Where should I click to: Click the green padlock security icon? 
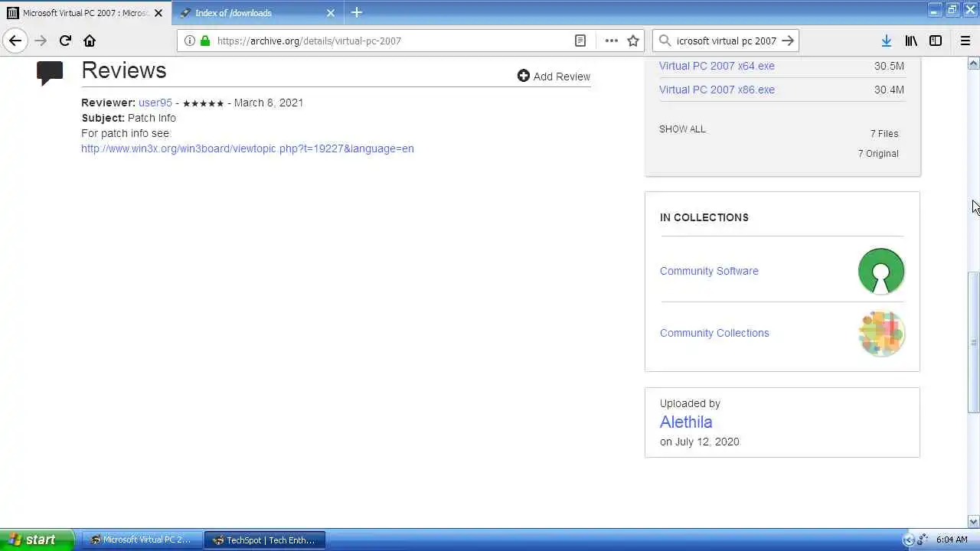204,41
